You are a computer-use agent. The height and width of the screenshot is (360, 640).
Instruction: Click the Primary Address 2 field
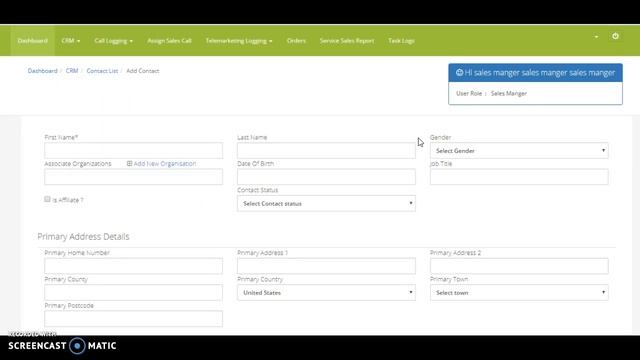click(x=519, y=266)
